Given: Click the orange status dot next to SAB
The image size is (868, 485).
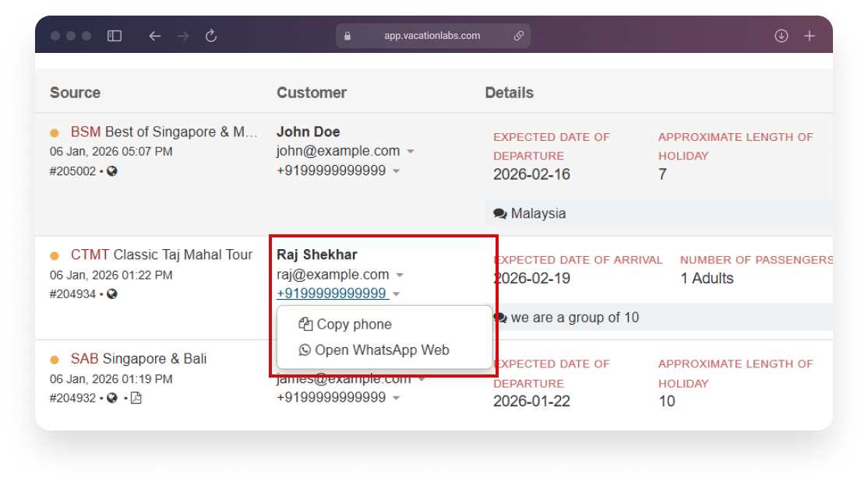Looking at the screenshot, I should (55, 360).
